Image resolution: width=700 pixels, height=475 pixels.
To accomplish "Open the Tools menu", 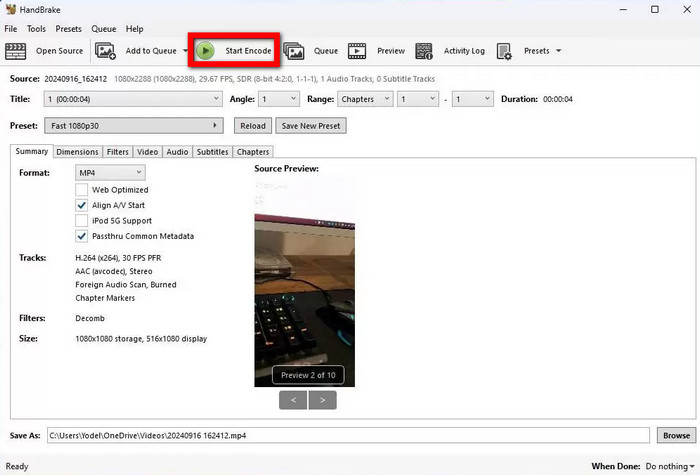I will pos(36,29).
